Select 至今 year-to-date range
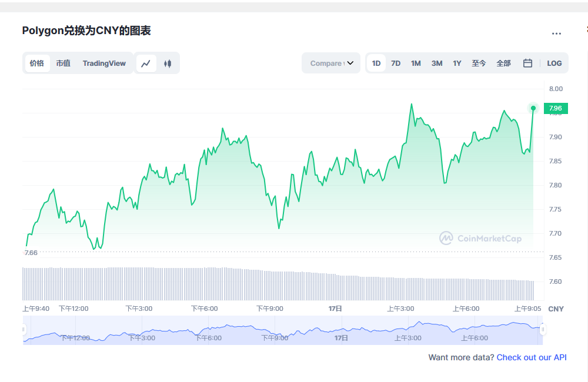 (x=479, y=63)
